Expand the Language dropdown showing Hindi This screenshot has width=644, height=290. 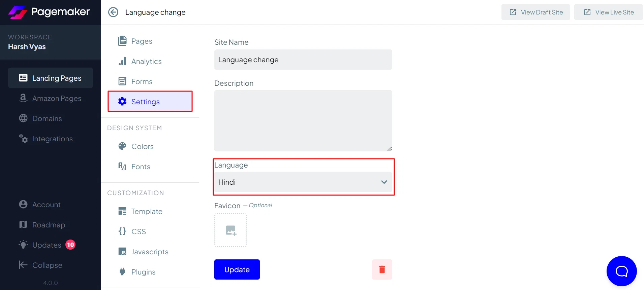pos(303,182)
